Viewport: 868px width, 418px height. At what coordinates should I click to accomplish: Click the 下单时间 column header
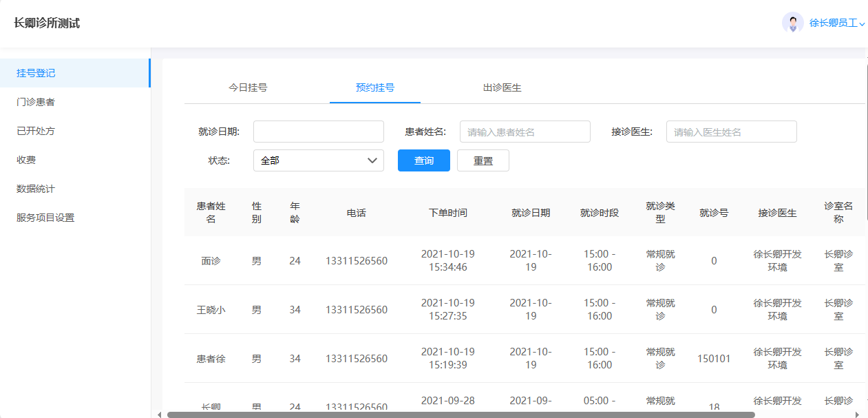(448, 213)
